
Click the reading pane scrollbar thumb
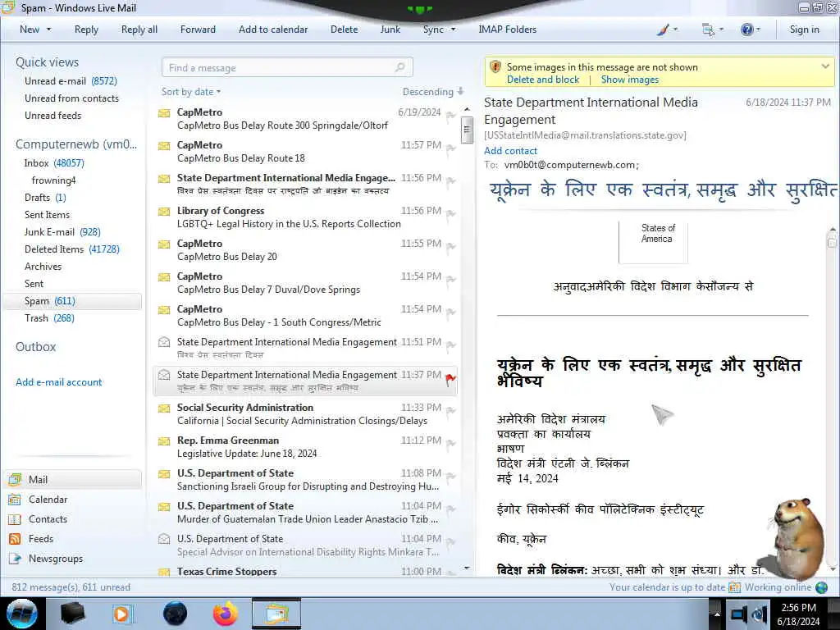(x=832, y=240)
